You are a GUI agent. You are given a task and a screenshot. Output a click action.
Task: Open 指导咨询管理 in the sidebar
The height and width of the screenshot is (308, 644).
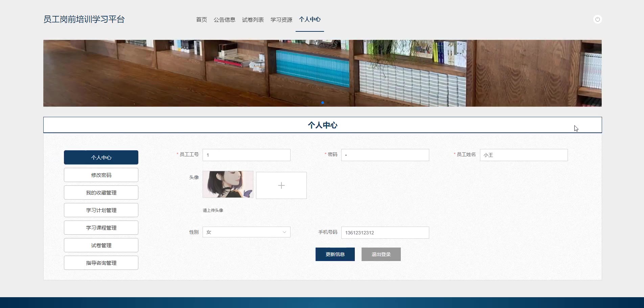pos(101,263)
